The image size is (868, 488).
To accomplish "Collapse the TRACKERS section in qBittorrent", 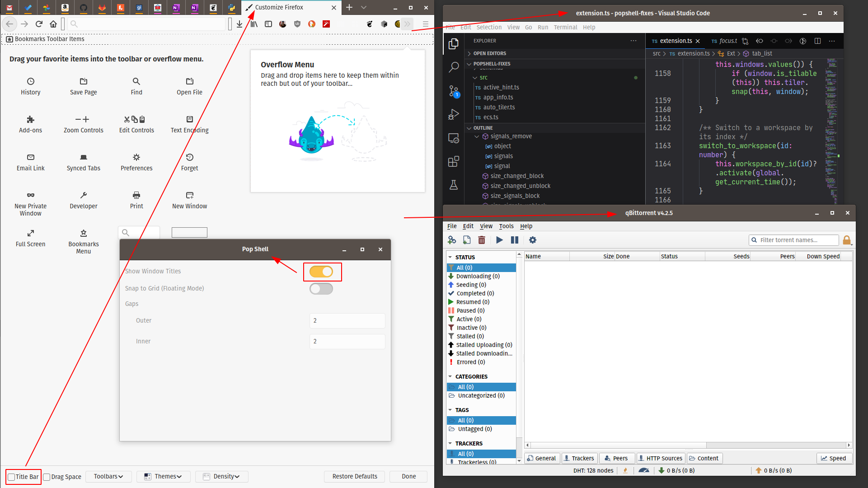I will 450,443.
